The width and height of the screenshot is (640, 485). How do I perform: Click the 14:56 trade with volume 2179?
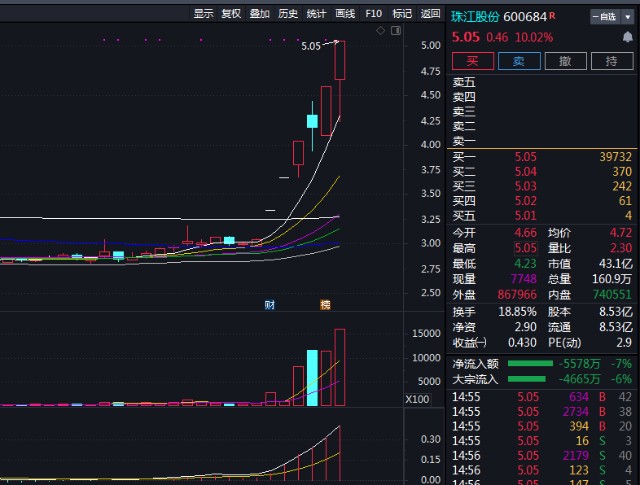(x=542, y=456)
